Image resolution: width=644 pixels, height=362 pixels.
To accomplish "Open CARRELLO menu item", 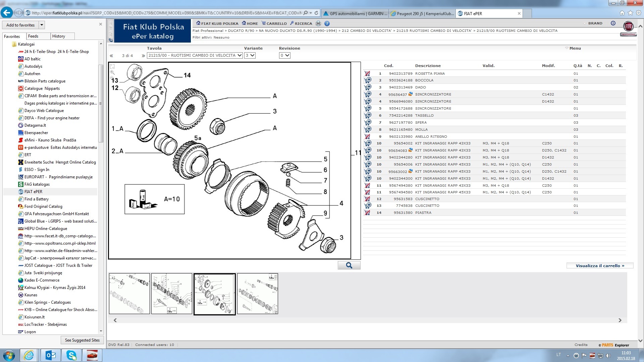I will point(274,23).
